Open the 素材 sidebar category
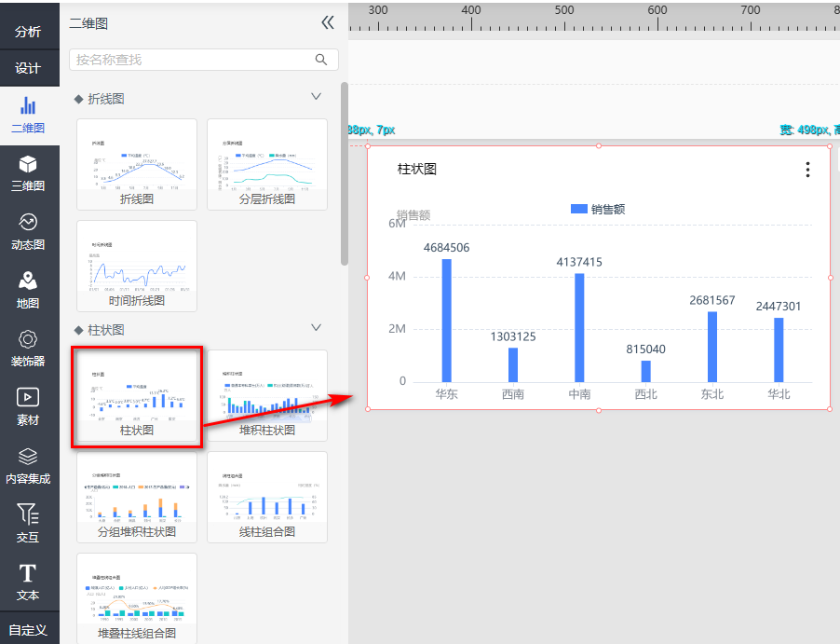Screen dimensions: 840x644 28,407
